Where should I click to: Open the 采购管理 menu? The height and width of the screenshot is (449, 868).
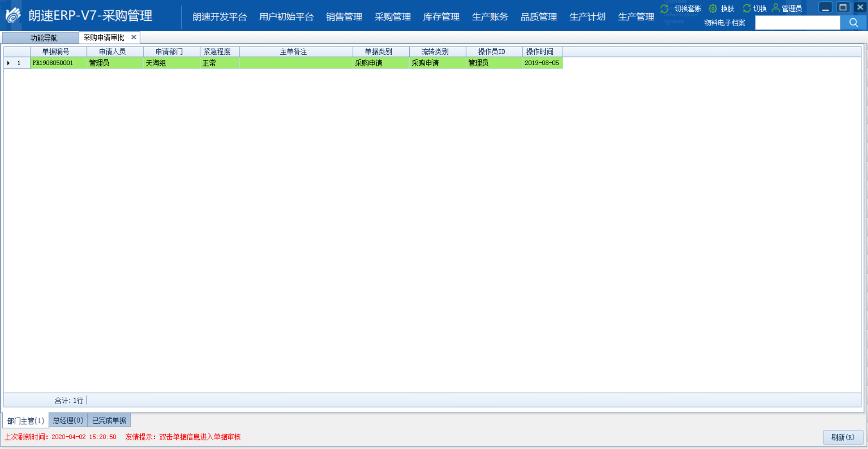[x=392, y=17]
